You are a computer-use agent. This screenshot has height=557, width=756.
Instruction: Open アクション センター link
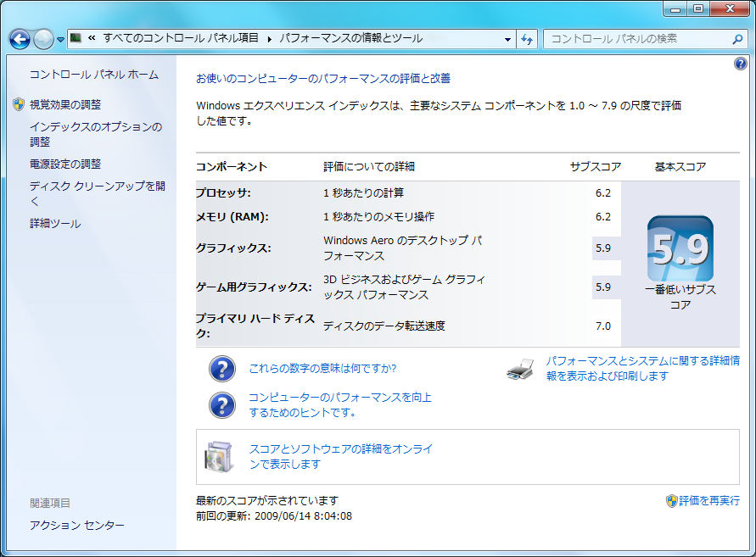pos(76,526)
